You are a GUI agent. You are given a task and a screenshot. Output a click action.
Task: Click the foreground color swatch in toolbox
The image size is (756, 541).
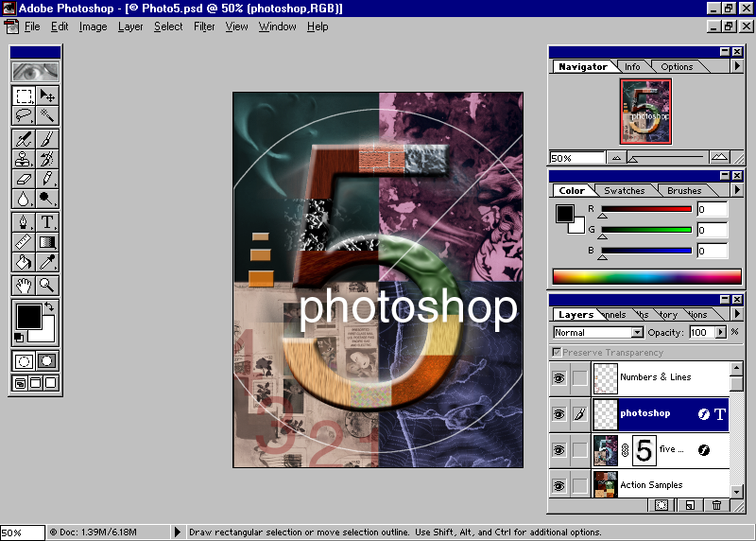28,317
